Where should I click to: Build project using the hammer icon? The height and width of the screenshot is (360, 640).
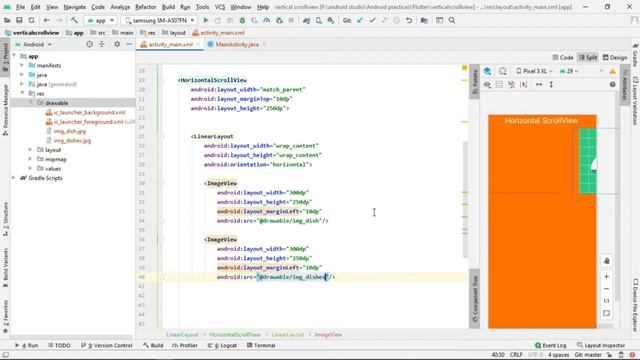(x=74, y=20)
